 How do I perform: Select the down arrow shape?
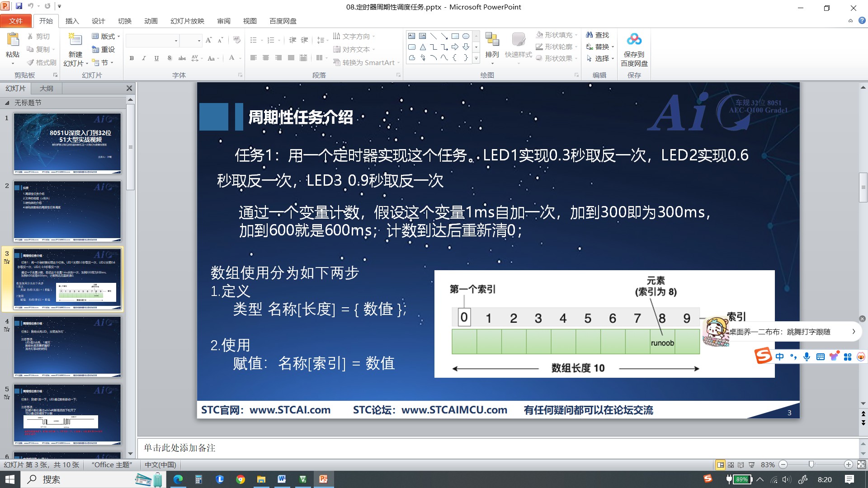pos(466,47)
